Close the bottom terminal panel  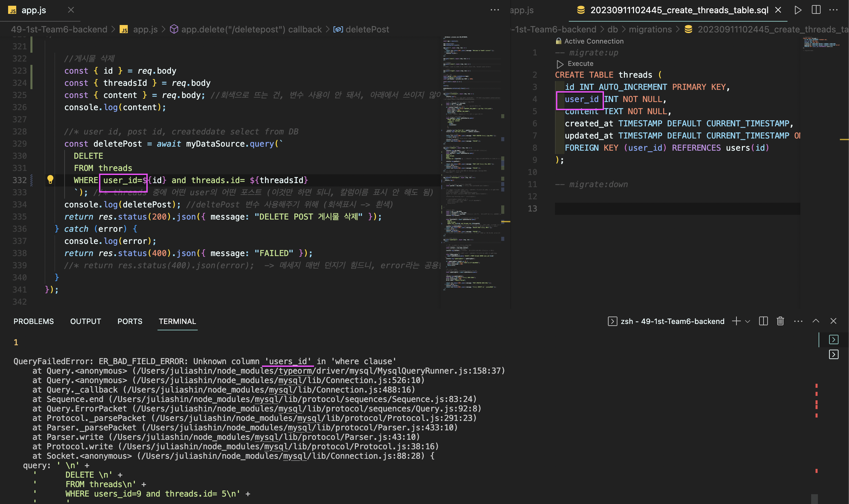(833, 321)
